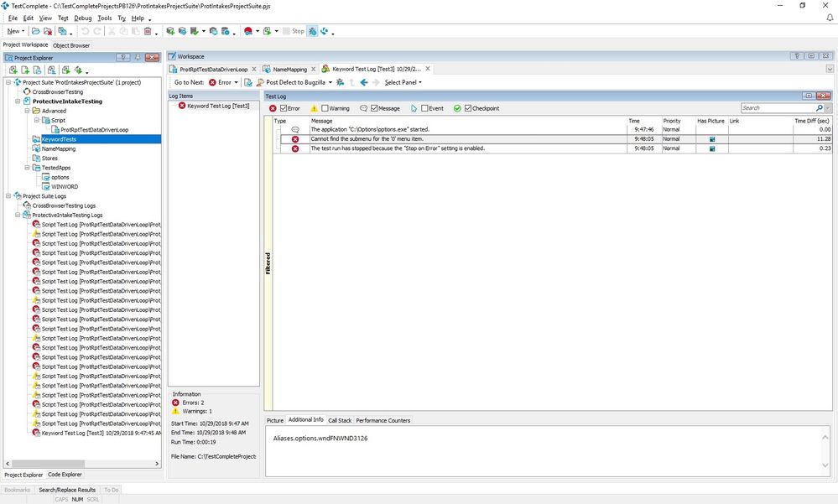This screenshot has width=838, height=504.
Task: Click the Record test icon in main toolbar
Action: (x=249, y=31)
